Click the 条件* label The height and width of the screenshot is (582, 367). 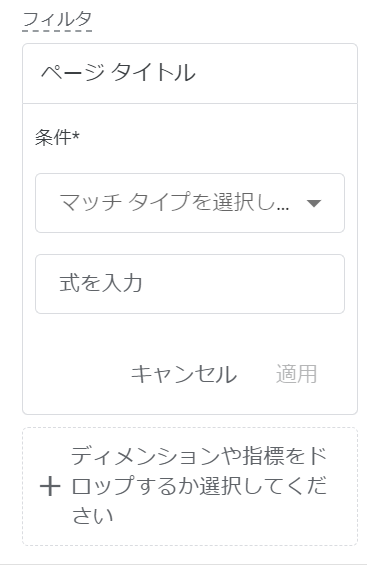57,138
